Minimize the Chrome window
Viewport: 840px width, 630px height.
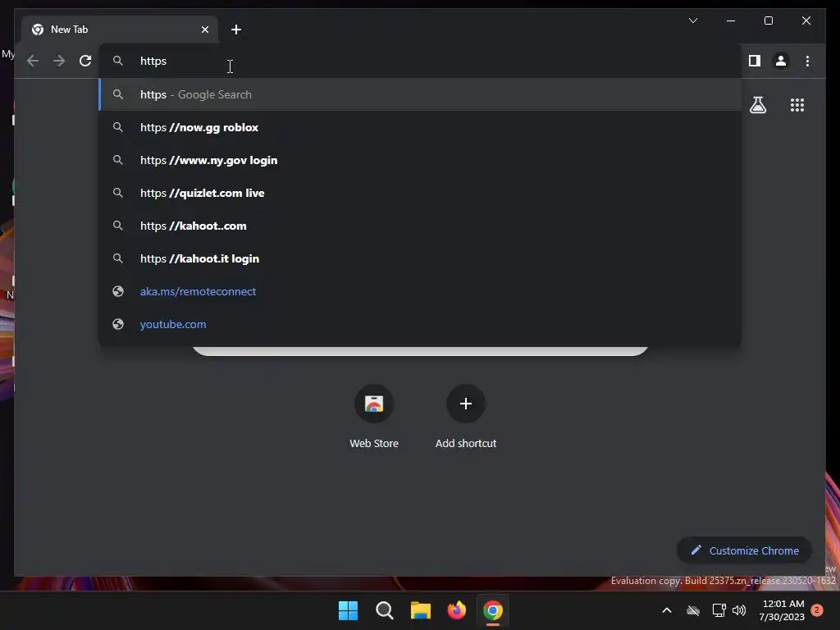731,21
